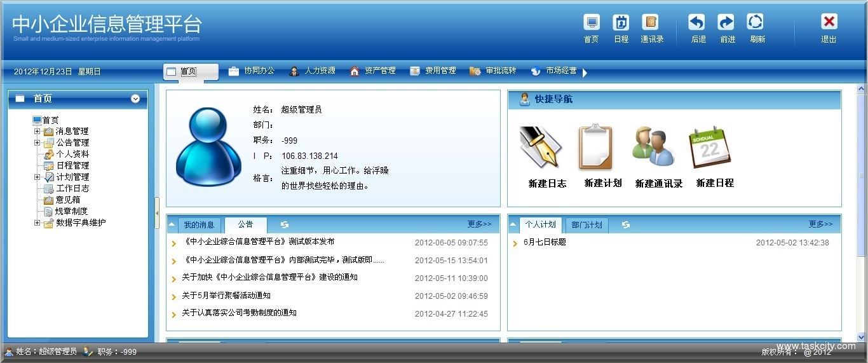Switch to the 个人计划 tab
The image size is (868, 363).
point(541,224)
